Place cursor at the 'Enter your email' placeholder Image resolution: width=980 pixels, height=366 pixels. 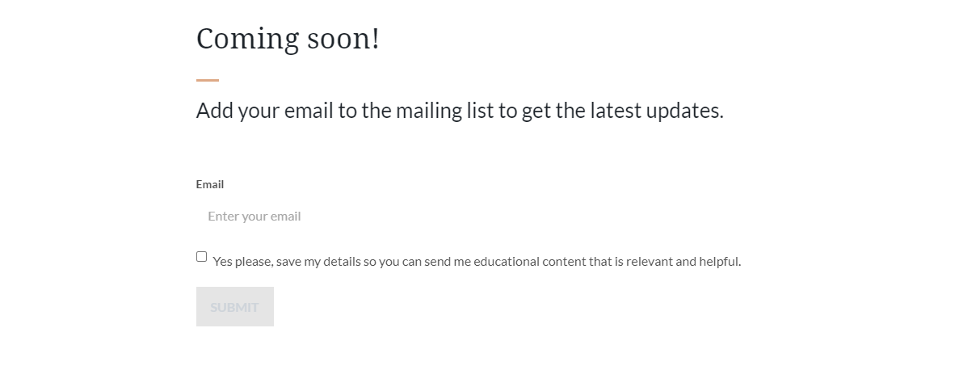[x=254, y=216]
